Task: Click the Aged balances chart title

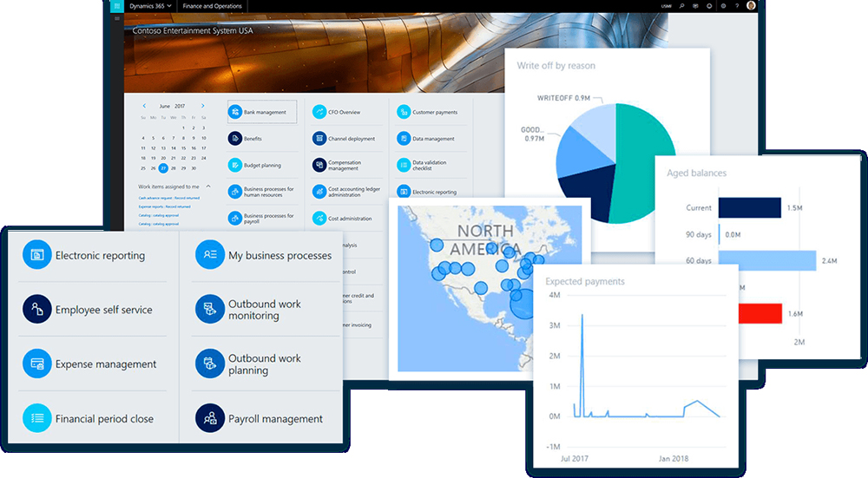Action: 696,173
